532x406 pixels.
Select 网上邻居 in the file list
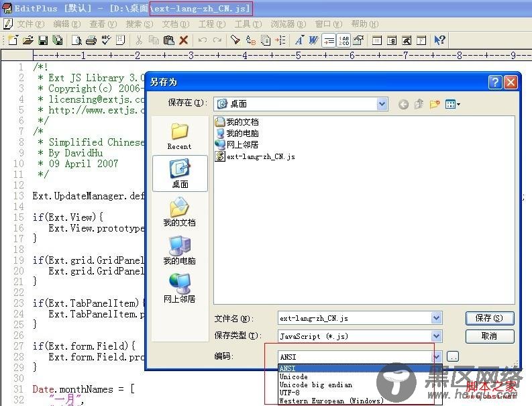(237, 144)
